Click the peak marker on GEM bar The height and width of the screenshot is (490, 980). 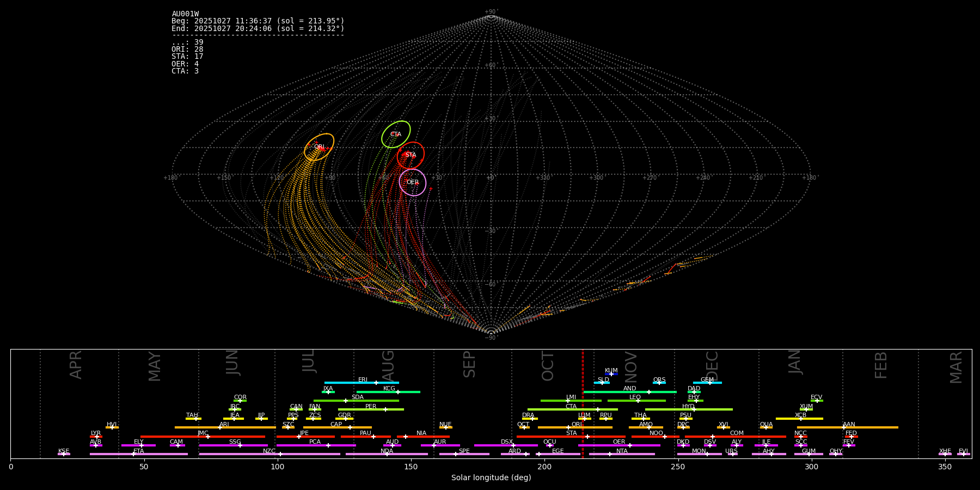coord(709,383)
